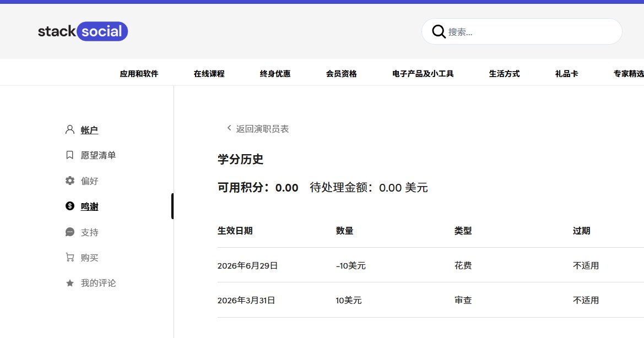Open the 终身优惠 menu
This screenshot has width=644, height=338.
pos(275,74)
